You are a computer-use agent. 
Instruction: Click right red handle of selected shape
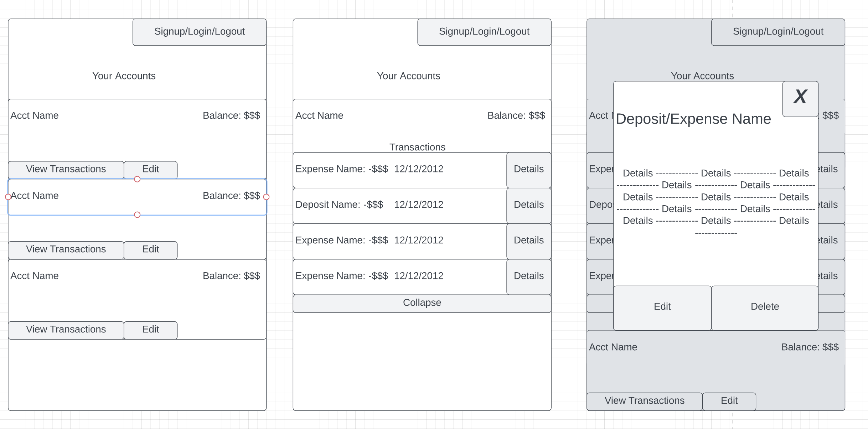pyautogui.click(x=266, y=197)
